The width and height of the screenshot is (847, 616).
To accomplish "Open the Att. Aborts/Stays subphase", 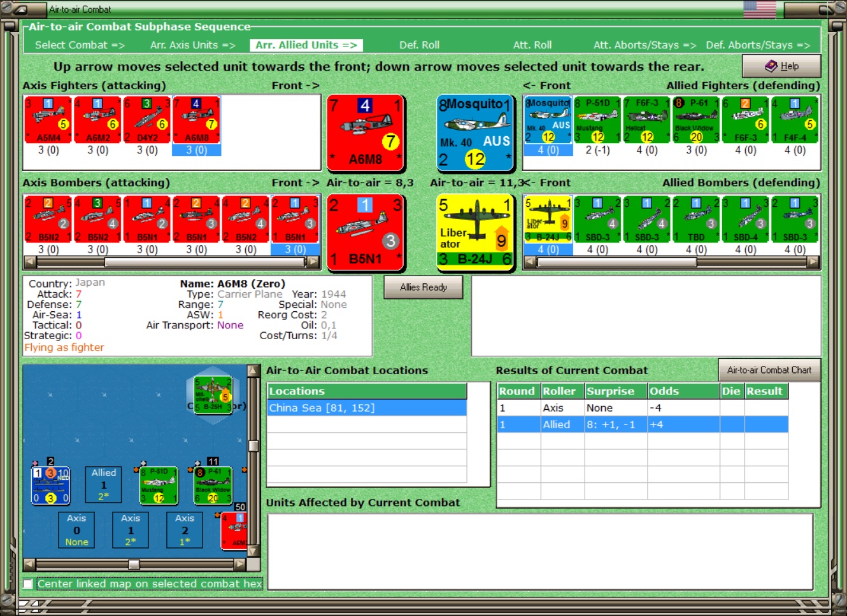I will pos(645,45).
